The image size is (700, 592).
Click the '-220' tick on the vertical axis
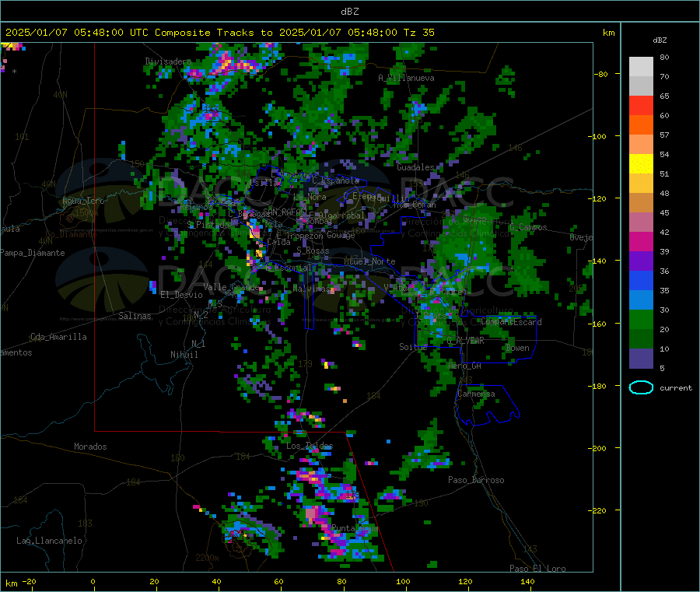[x=598, y=510]
